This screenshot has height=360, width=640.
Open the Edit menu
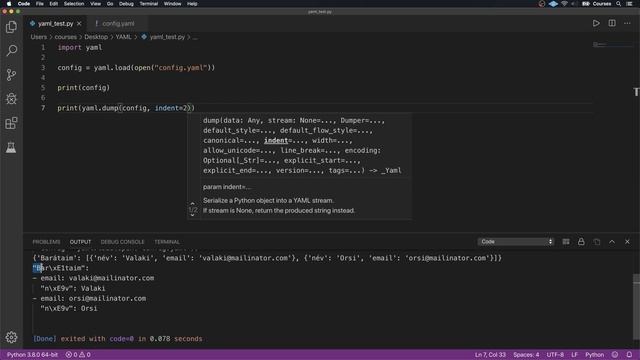[53, 4]
